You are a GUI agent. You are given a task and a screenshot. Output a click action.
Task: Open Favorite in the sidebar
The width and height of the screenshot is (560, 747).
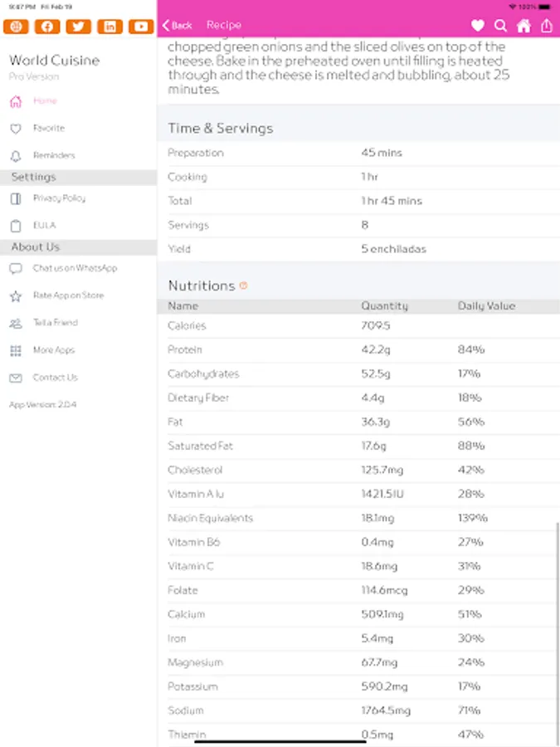point(48,129)
